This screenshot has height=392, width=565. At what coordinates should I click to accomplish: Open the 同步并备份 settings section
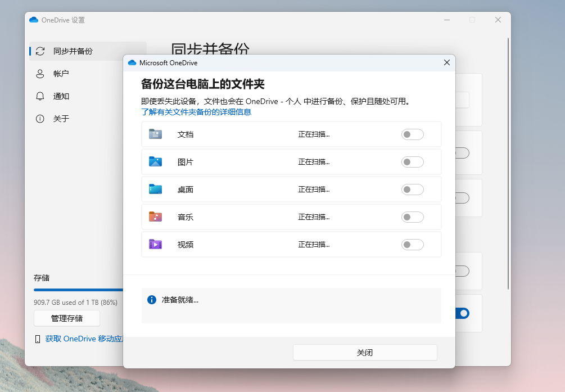pos(88,51)
